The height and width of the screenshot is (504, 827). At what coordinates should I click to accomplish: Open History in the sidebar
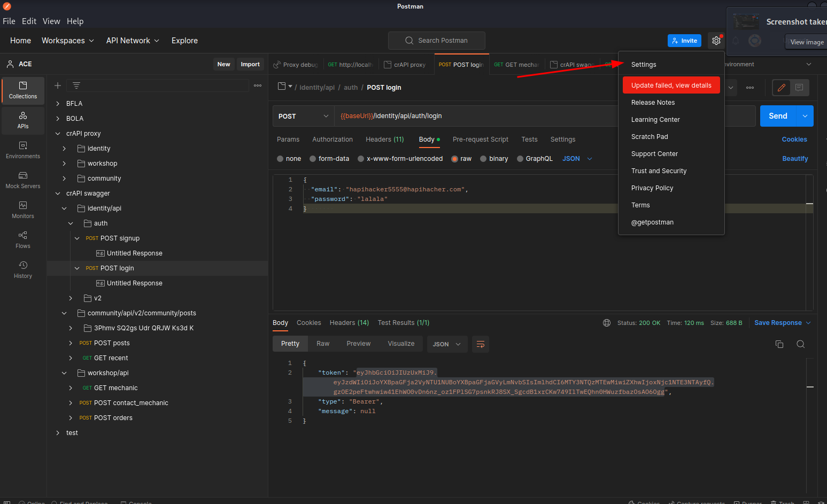coord(23,269)
